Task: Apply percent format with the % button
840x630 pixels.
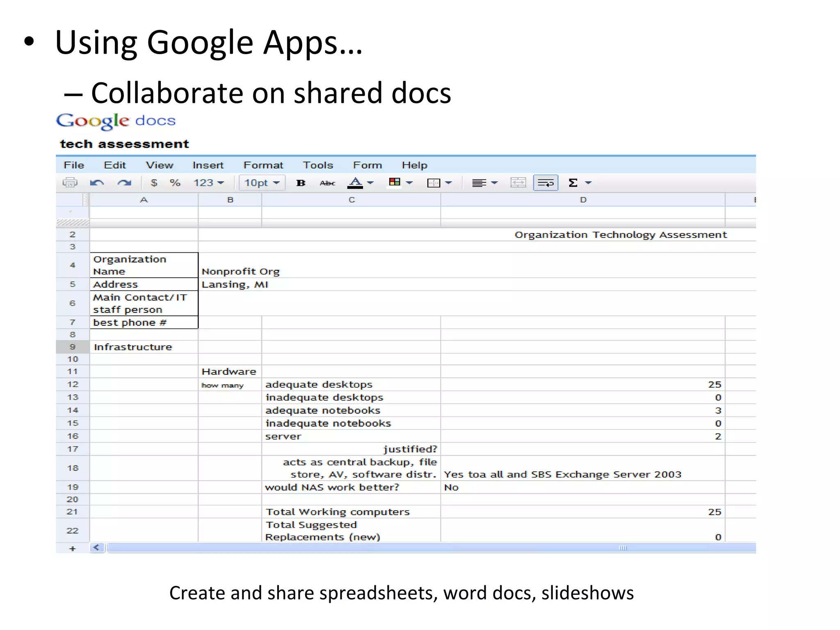Action: pos(175,183)
